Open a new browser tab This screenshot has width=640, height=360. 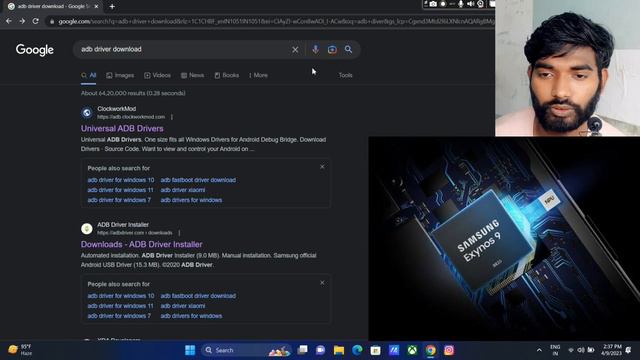point(112,6)
